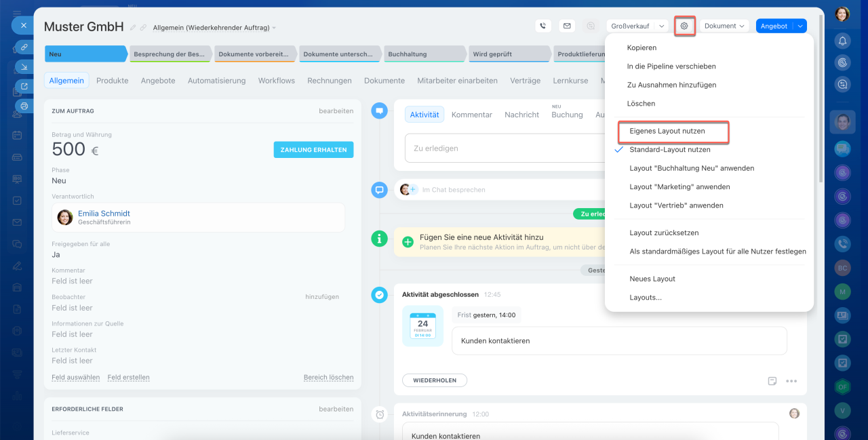
Task: Choose 'Eigenes Layout nutzen' option
Action: (x=667, y=131)
